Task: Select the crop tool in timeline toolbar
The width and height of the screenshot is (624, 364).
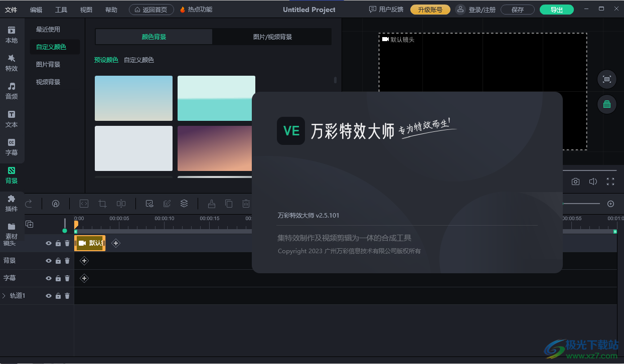Action: point(103,204)
